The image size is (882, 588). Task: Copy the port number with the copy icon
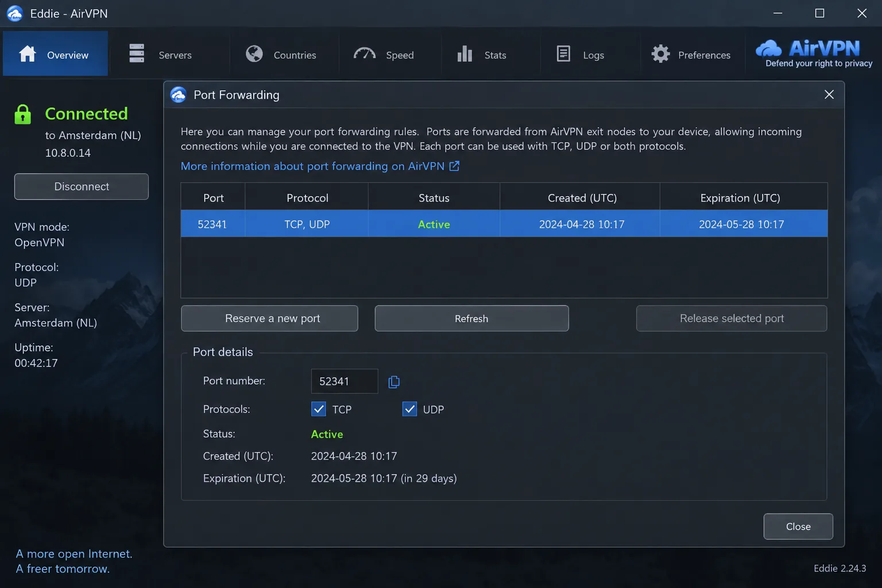[394, 382]
